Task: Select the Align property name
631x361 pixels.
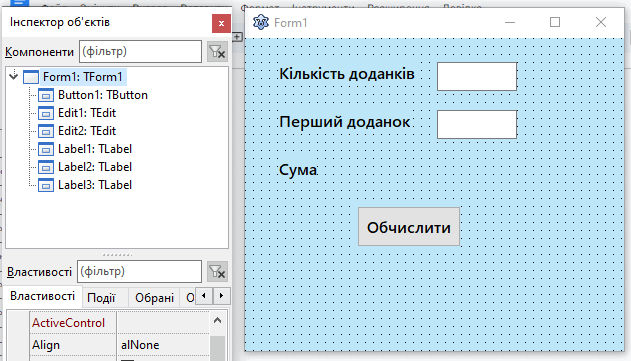Action: click(x=46, y=345)
